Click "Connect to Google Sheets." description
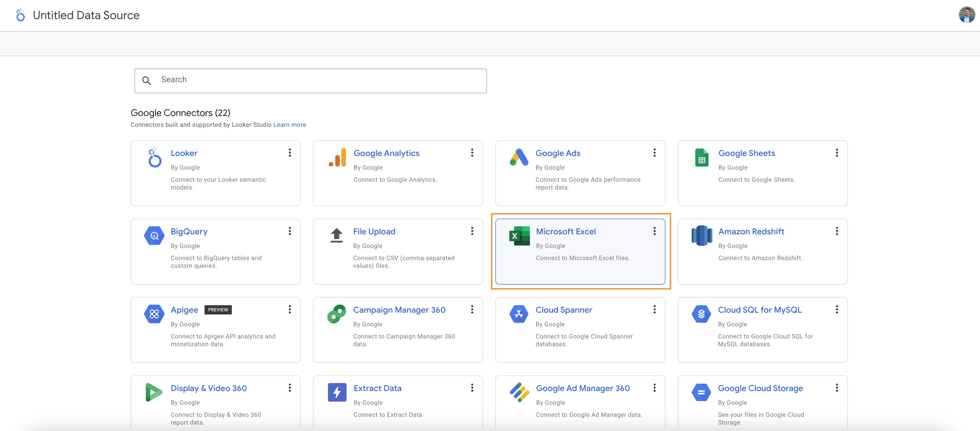 (756, 180)
